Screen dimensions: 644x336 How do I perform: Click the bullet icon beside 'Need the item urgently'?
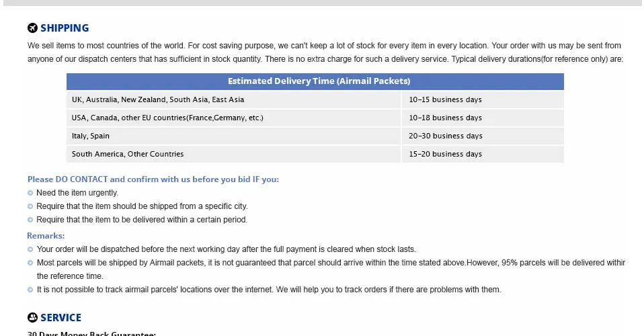(30, 193)
